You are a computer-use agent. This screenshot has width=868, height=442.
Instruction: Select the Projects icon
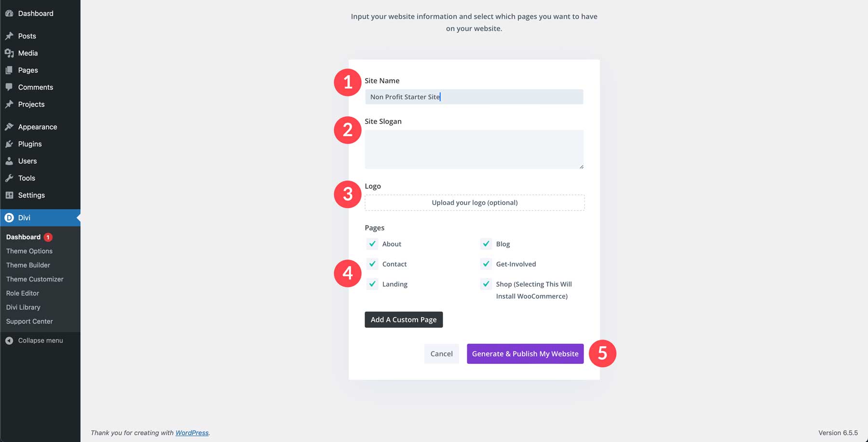(10, 104)
